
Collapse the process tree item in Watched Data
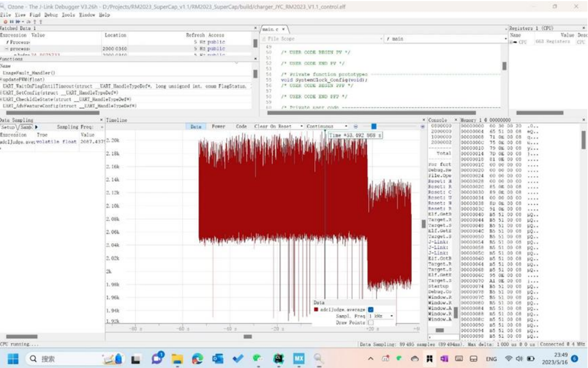click(7, 49)
